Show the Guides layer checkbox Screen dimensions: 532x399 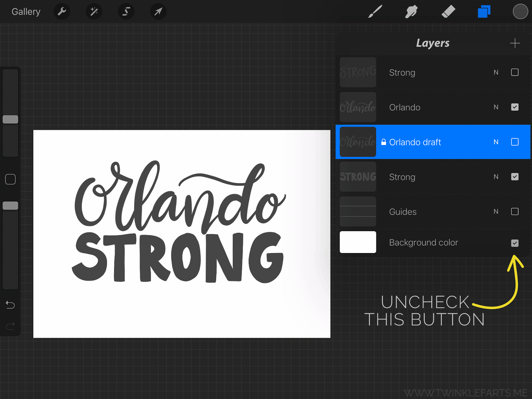[515, 211]
